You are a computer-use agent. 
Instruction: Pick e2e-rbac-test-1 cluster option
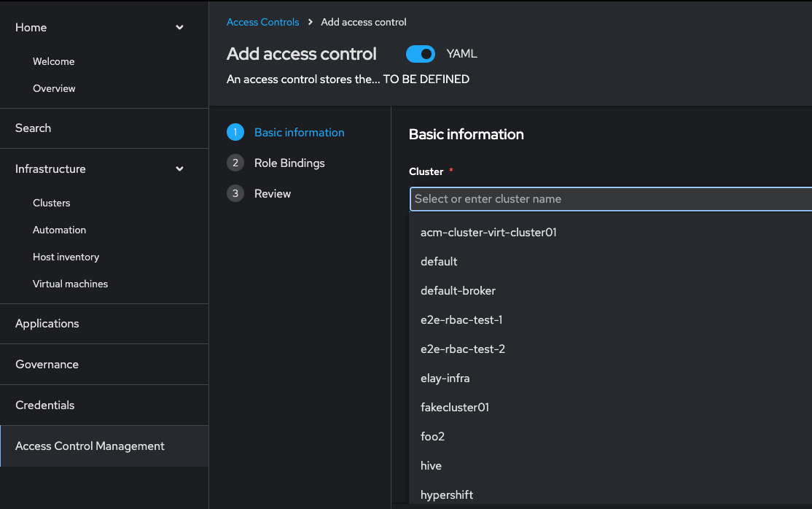pos(461,320)
